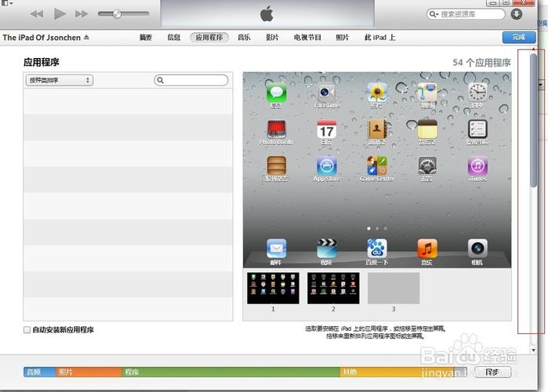The width and height of the screenshot is (548, 392).
Task: Select the Contacts app icon
Action: pos(377,129)
